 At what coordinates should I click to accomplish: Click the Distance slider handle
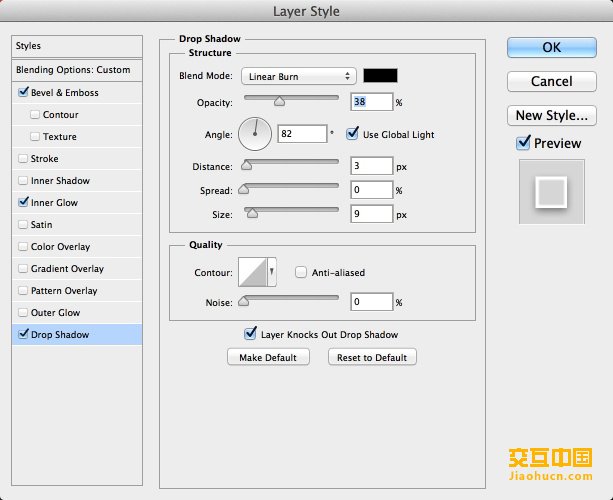[x=246, y=165]
